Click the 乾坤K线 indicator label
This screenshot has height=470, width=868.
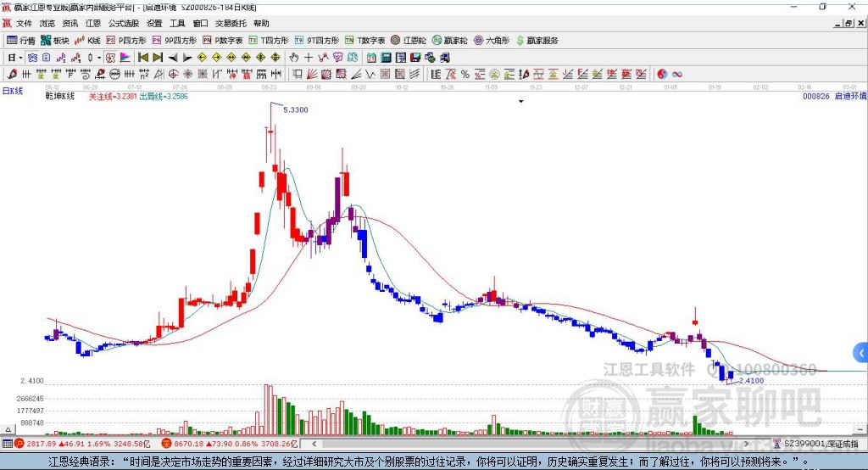click(x=60, y=97)
